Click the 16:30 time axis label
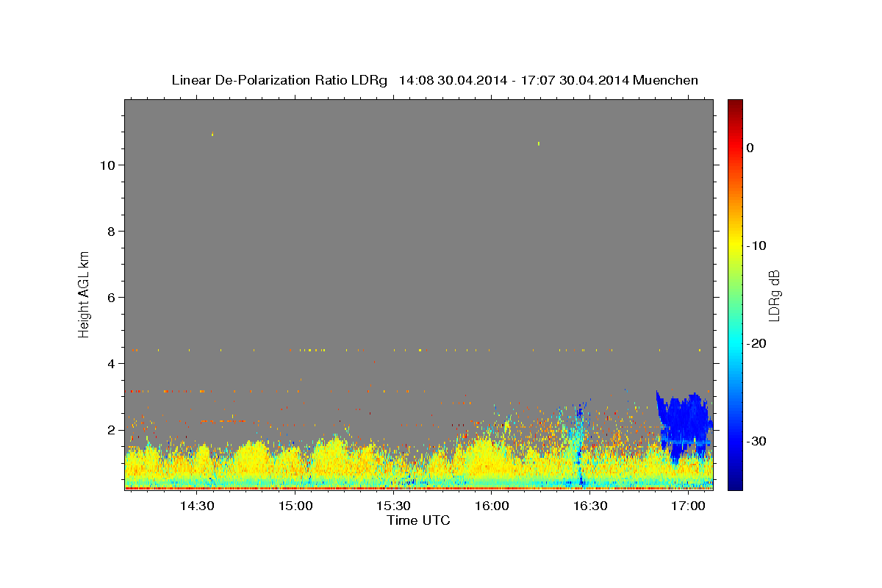This screenshot has height=588, width=882. pyautogui.click(x=590, y=506)
